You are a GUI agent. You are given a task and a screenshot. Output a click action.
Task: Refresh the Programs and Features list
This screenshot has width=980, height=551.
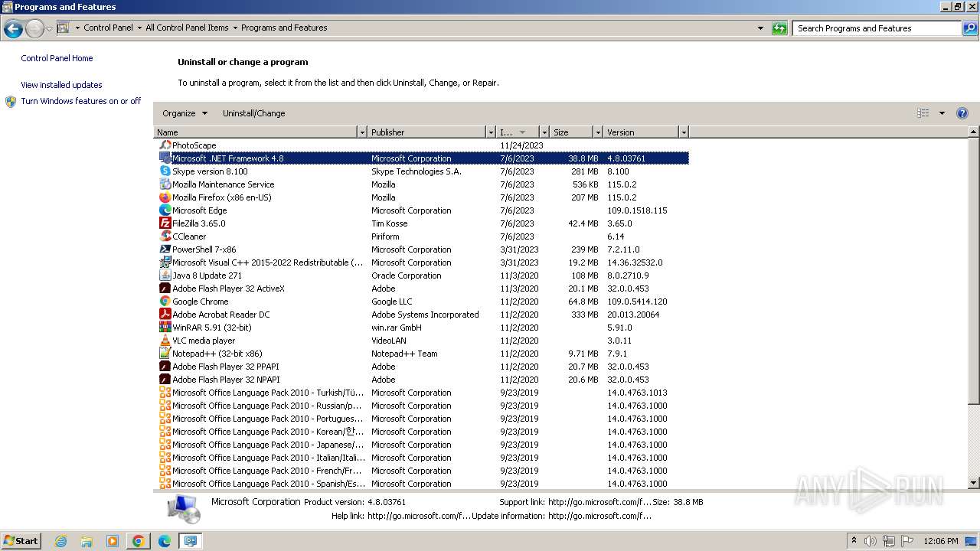pyautogui.click(x=779, y=28)
